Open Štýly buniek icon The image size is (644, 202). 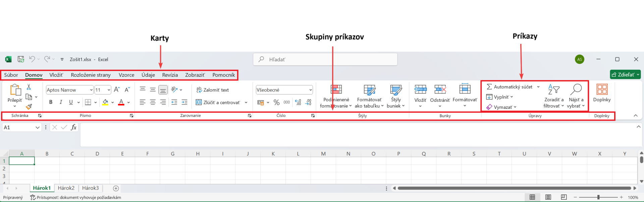pos(396,89)
